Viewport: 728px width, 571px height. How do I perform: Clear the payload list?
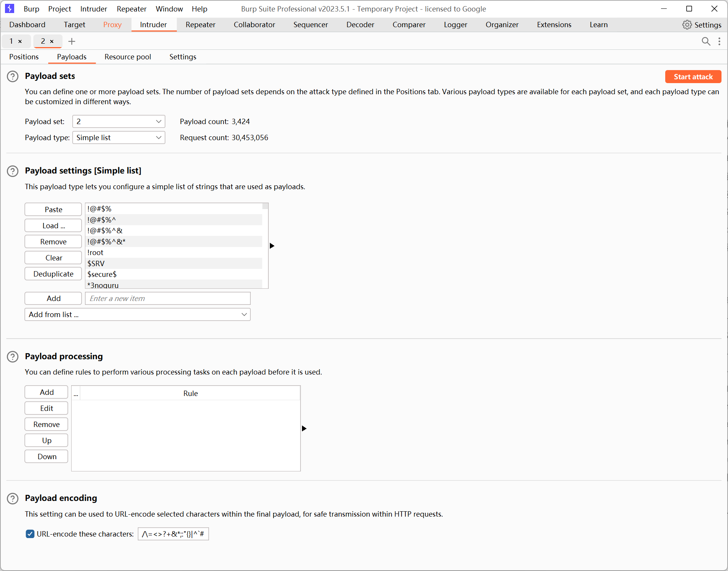click(x=53, y=258)
